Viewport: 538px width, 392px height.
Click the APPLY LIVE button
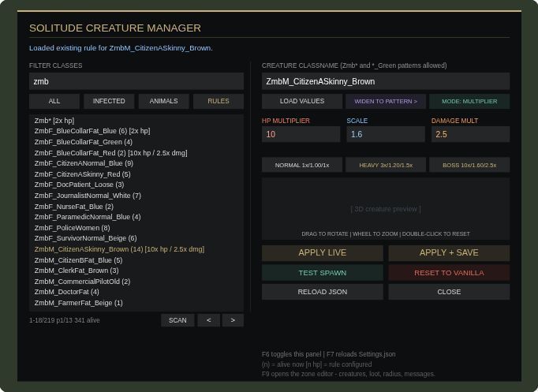pos(323,252)
